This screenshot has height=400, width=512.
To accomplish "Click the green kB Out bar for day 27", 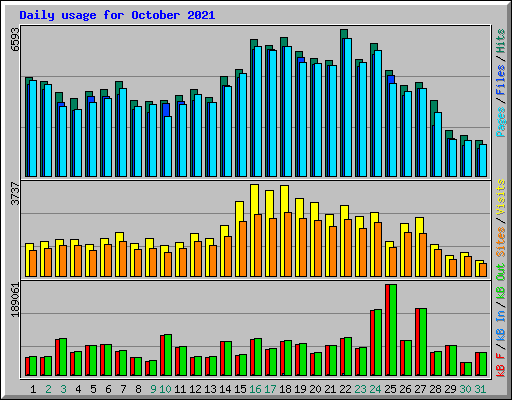I will 423,342.
